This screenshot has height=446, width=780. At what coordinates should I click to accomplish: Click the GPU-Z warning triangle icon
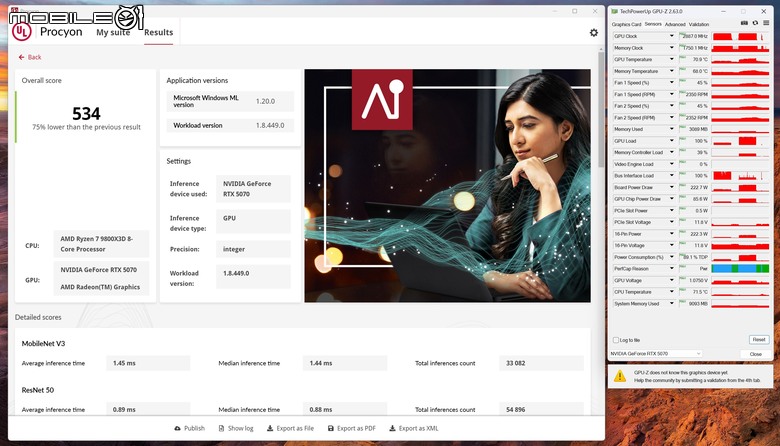tap(620, 375)
